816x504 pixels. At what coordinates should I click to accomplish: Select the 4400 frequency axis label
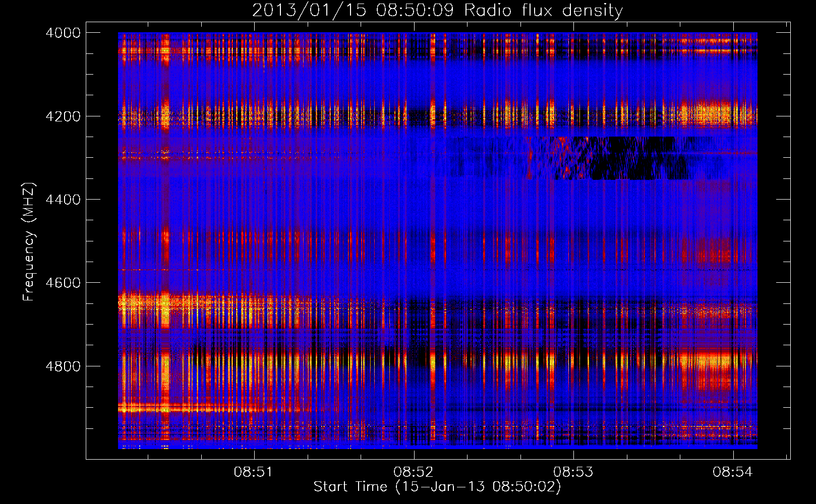(63, 200)
